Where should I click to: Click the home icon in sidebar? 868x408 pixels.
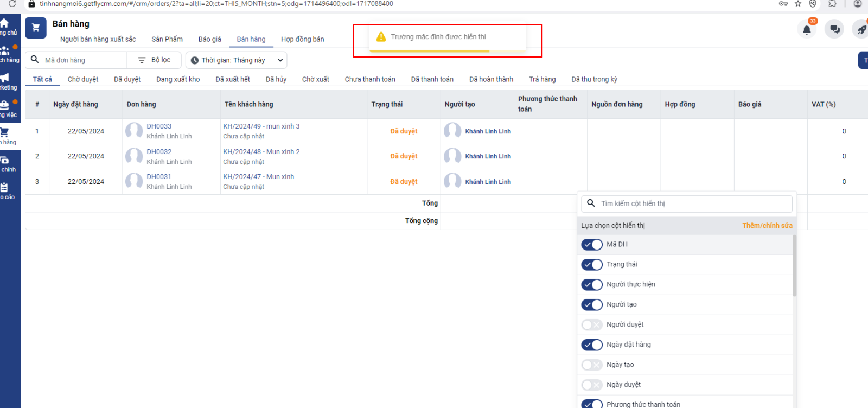click(x=4, y=23)
